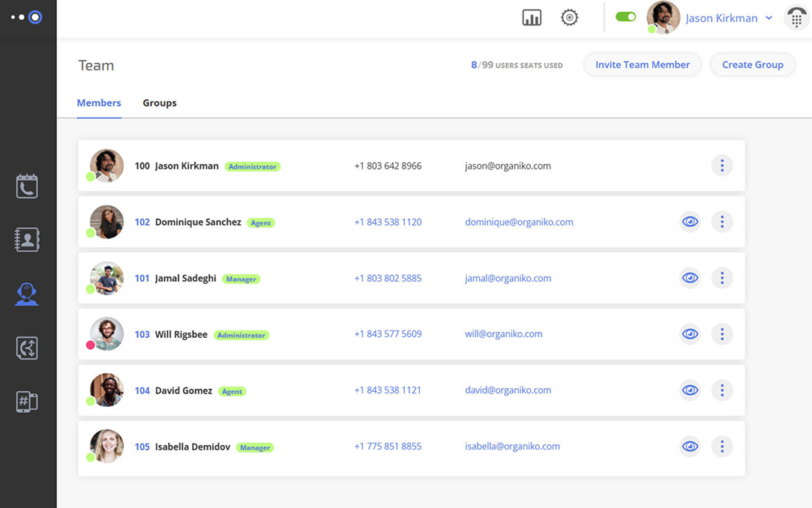Open the call history sidebar icon

(27, 187)
